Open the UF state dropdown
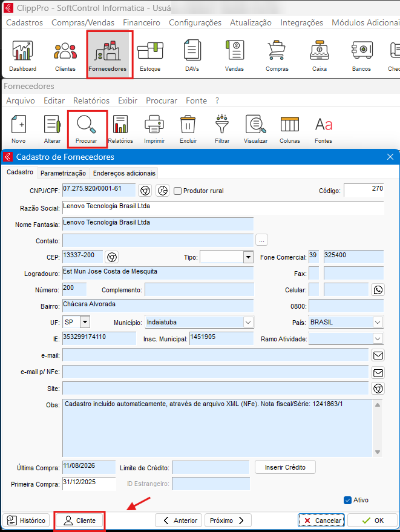The height and width of the screenshot is (532, 400). [x=85, y=321]
